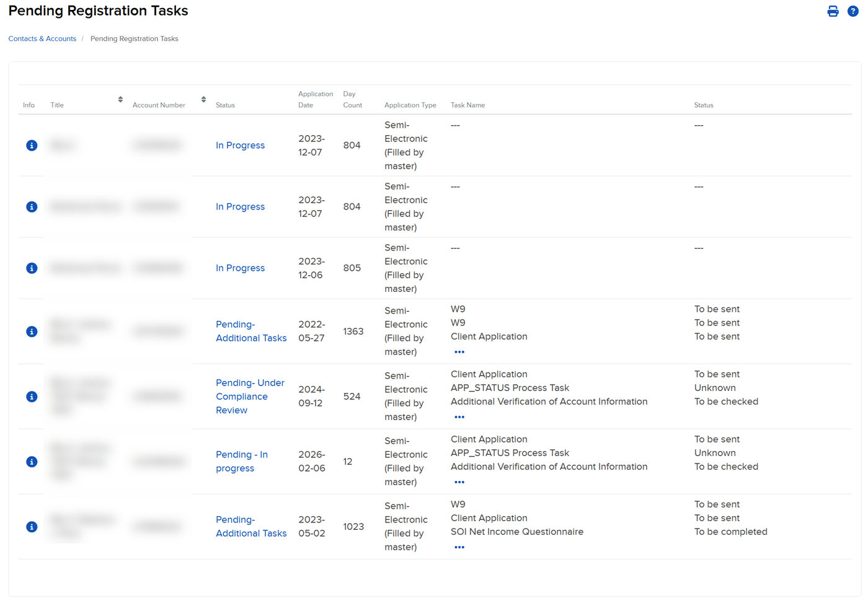Sort the table by Title column

120,99
